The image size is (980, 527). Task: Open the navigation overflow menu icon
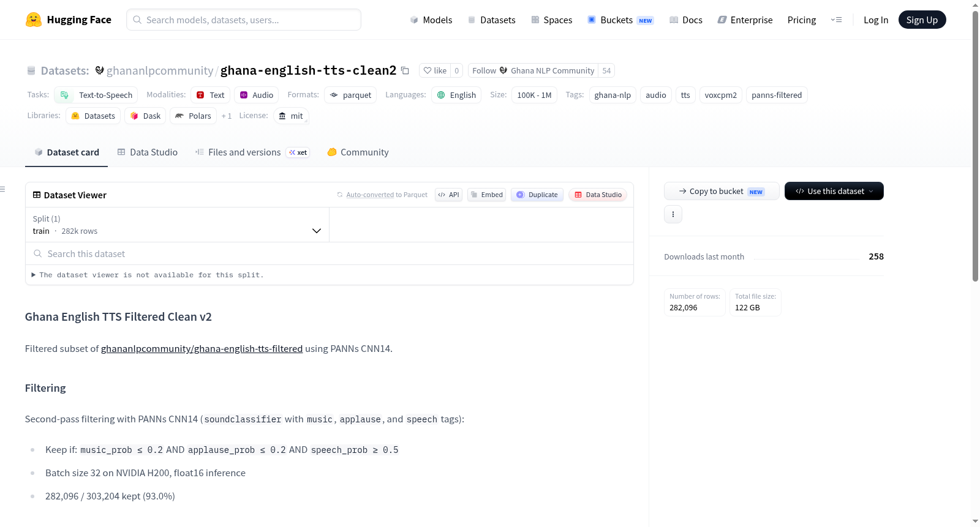point(836,20)
